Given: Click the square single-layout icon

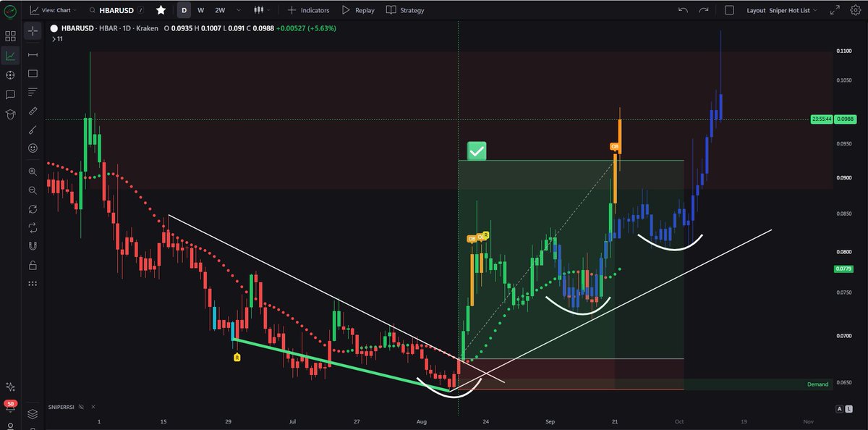Looking at the screenshot, I should coord(729,10).
